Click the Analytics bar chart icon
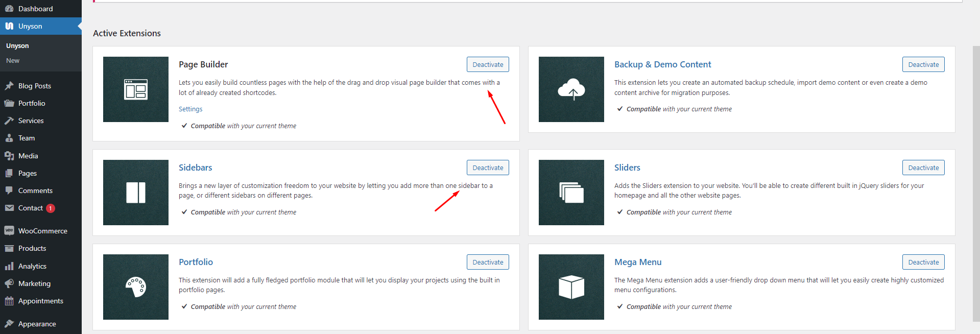This screenshot has height=334, width=980. coord(9,266)
